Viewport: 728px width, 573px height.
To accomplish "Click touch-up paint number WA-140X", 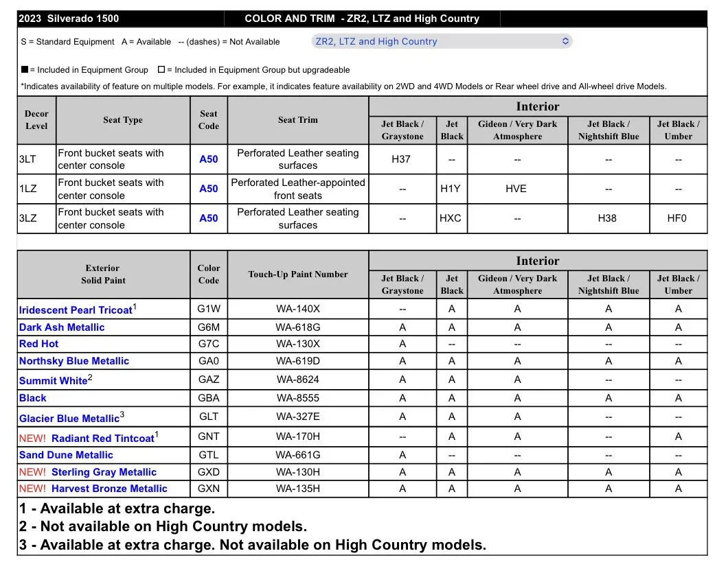I will [x=297, y=309].
